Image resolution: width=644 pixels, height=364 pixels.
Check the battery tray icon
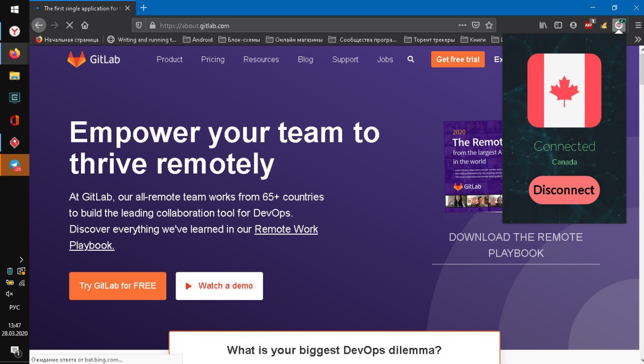click(10, 282)
